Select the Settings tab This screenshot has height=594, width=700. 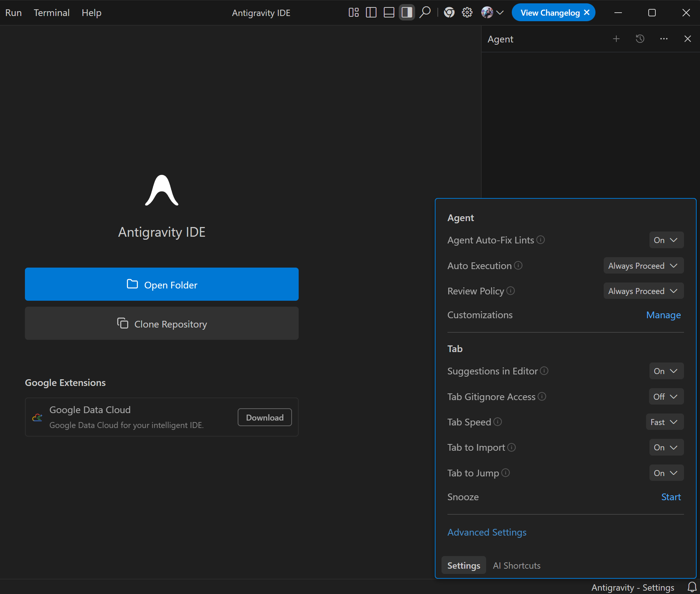point(464,565)
